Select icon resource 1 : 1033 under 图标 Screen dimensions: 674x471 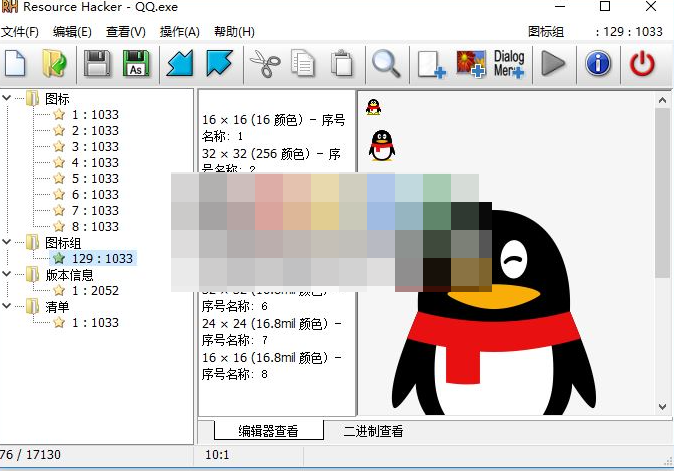(95, 114)
